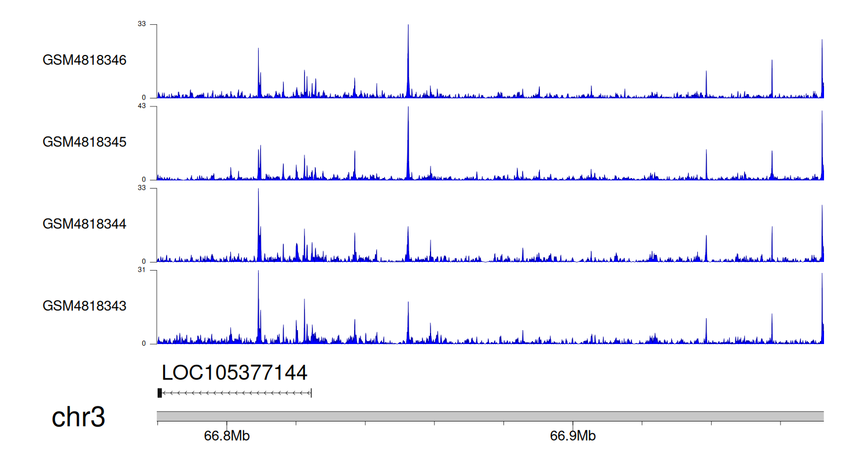Click the 66.8Mb axis position label
This screenshot has height=451, width=868.
tap(227, 436)
